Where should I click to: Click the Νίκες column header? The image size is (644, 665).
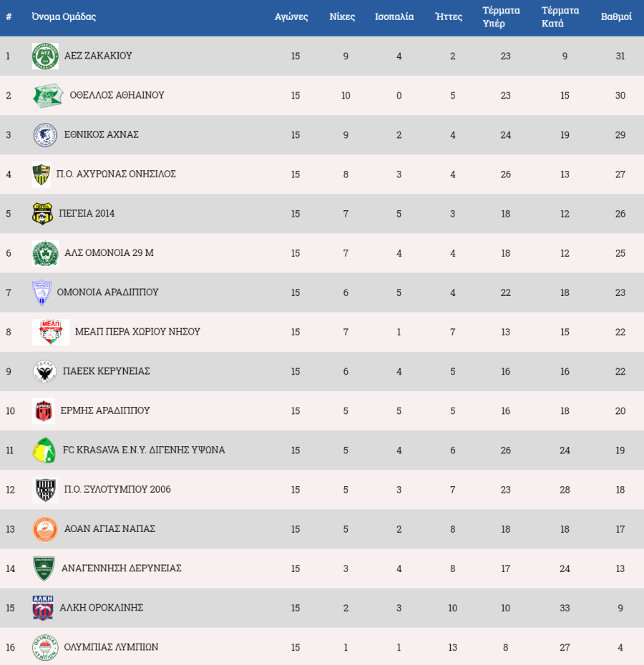point(342,16)
